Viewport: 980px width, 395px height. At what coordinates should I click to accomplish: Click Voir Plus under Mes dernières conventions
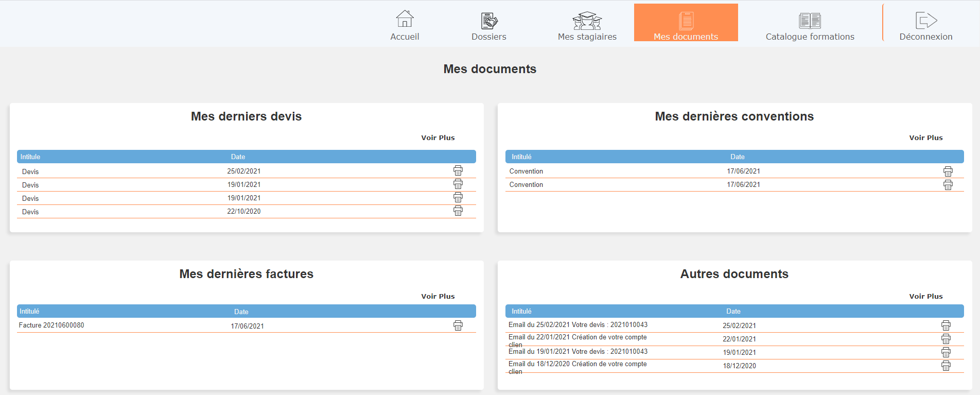[x=925, y=138]
